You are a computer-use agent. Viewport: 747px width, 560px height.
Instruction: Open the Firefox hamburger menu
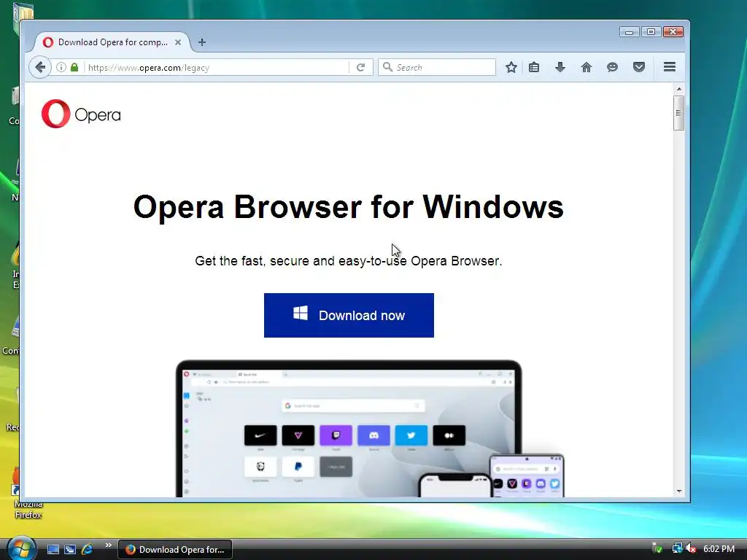[x=670, y=67]
